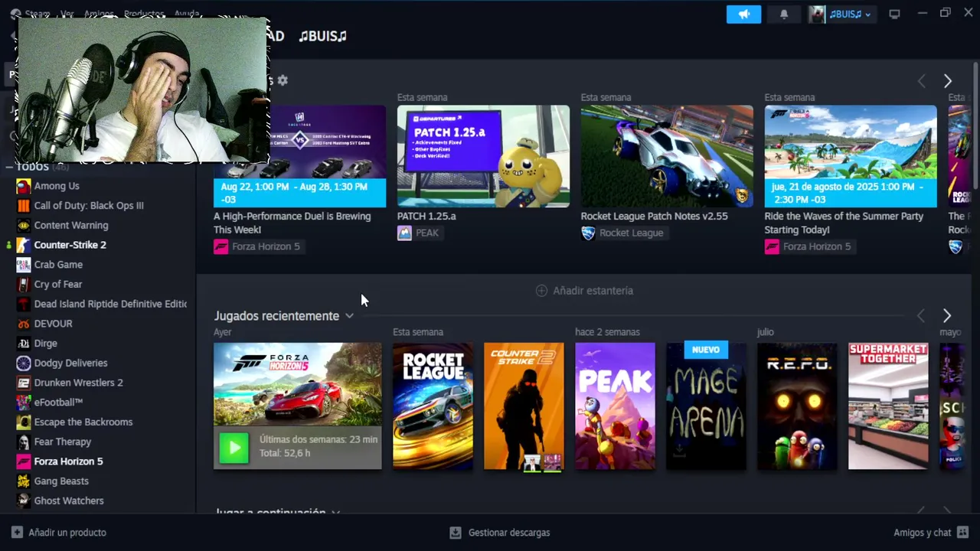Open the ♫BUIS♫ profile tab
This screenshot has height=551, width=980.
coord(322,36)
